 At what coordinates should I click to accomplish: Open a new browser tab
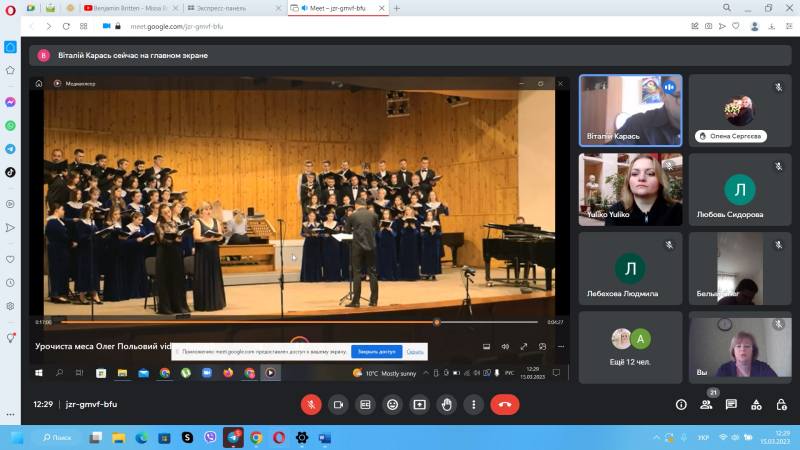pos(397,8)
